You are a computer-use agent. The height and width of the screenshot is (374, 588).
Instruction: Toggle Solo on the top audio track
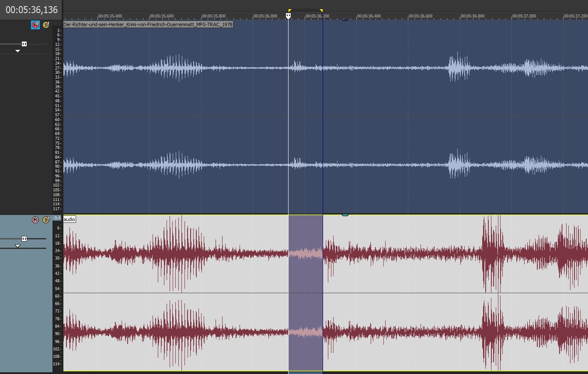pyautogui.click(x=45, y=25)
